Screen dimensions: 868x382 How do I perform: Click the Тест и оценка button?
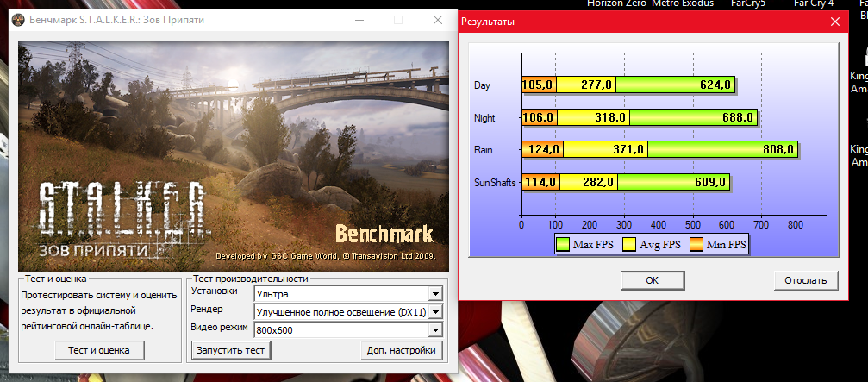[x=99, y=350]
